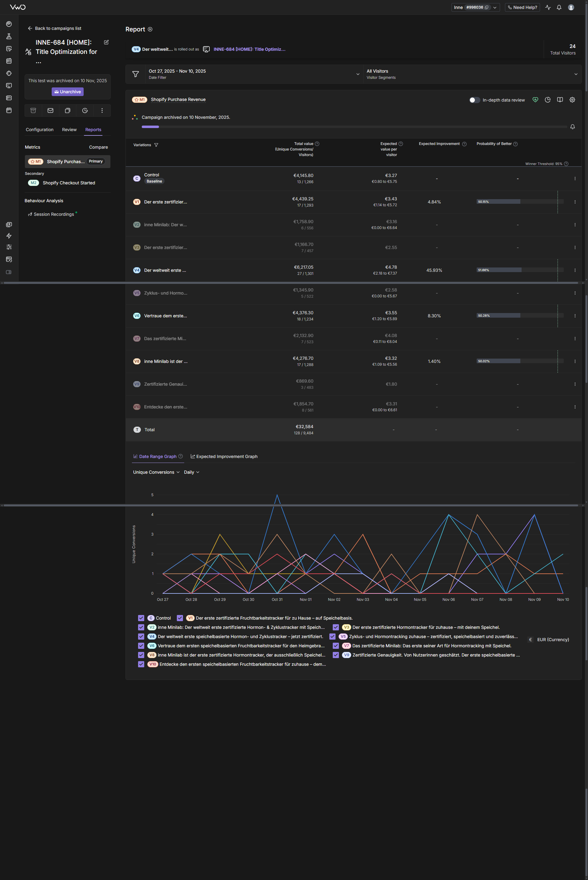Click the email report envelope icon

(x=50, y=110)
